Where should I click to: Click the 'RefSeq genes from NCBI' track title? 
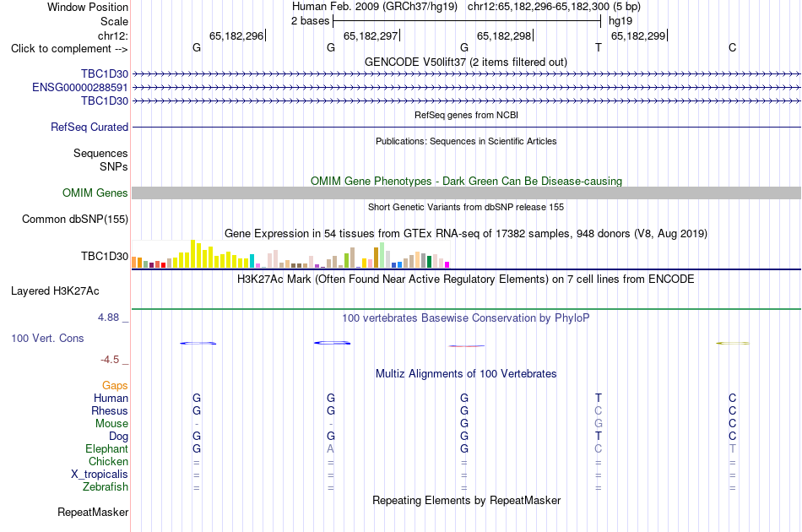coord(467,115)
